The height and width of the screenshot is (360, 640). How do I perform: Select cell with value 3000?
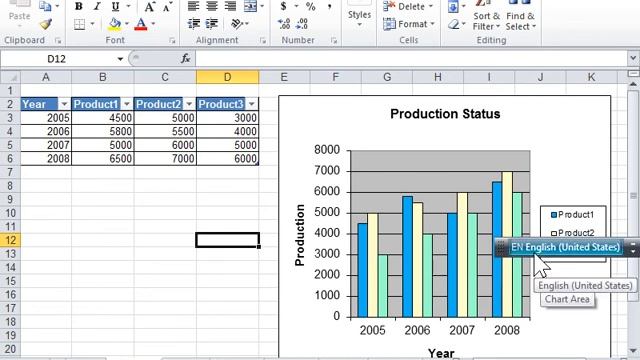(x=227, y=118)
